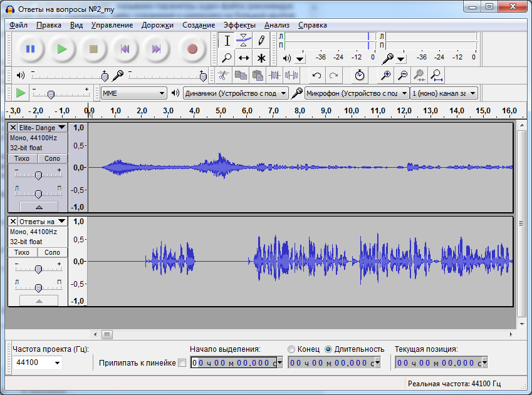Choose the Time Shift tool
This screenshot has width=532, height=395.
coord(244,58)
